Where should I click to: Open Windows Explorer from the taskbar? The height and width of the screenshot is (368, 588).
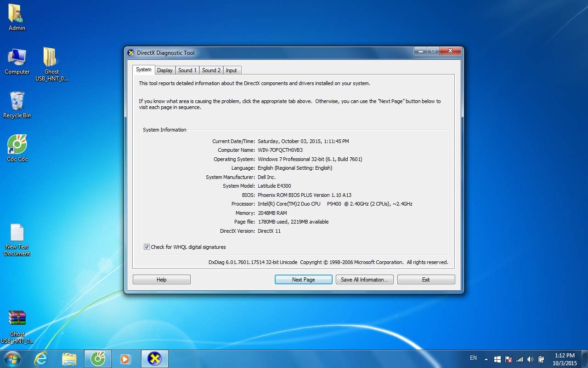pos(69,359)
